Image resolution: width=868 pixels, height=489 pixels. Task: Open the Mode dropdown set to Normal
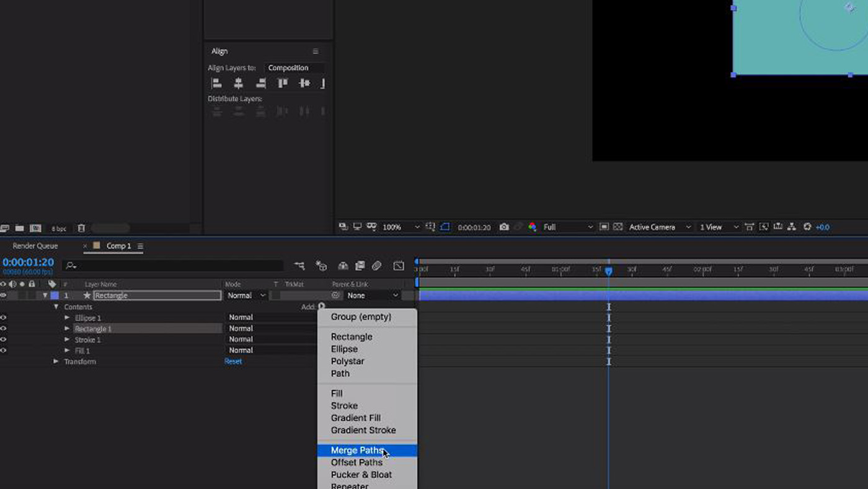coord(246,295)
